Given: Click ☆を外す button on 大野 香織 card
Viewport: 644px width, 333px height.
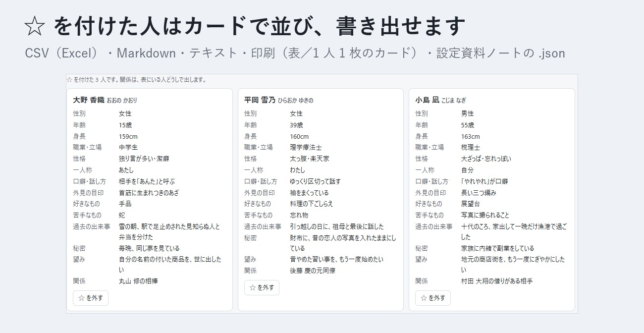Looking at the screenshot, I should pyautogui.click(x=91, y=298).
